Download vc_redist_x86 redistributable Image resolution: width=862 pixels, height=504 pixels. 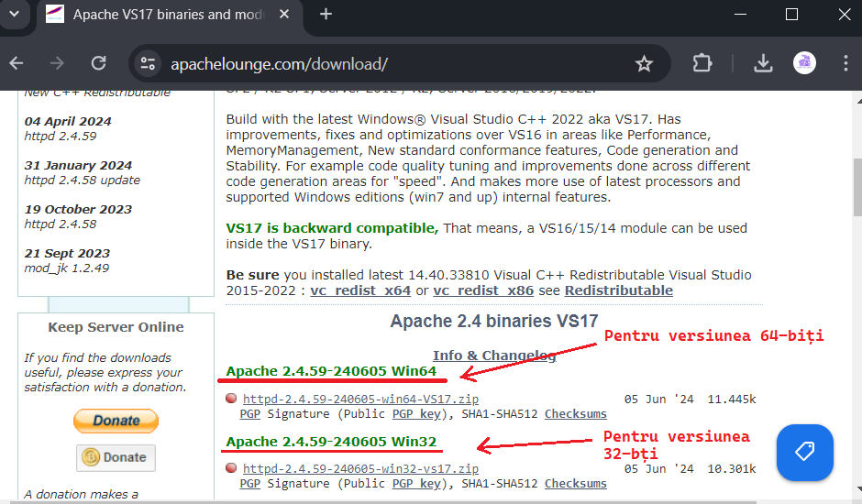click(x=483, y=290)
